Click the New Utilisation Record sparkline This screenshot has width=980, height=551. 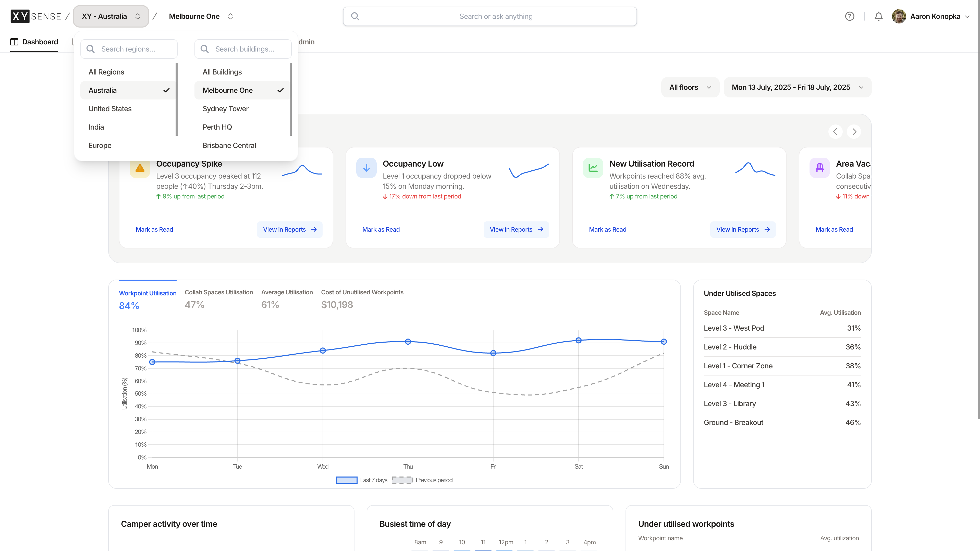coord(755,169)
